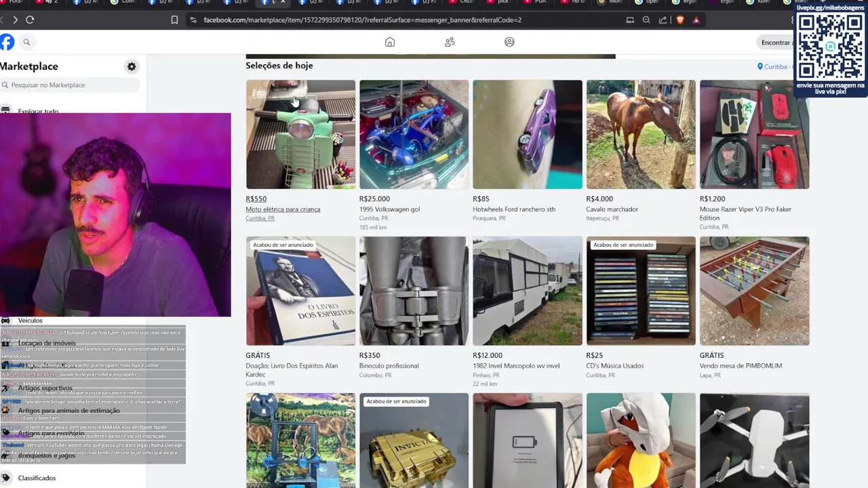Image resolution: width=868 pixels, height=488 pixels.
Task: Click the blue engine Volkswagen photo
Action: pyautogui.click(x=414, y=134)
